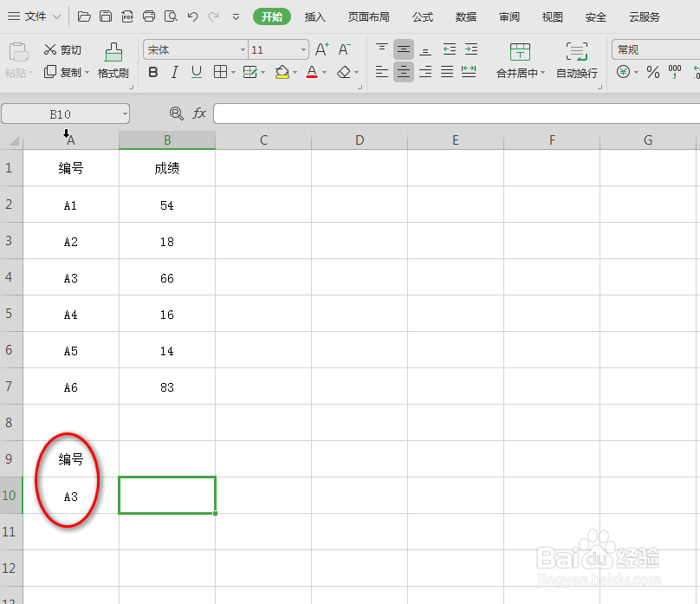
Task: Select column C header
Action: pyautogui.click(x=263, y=140)
